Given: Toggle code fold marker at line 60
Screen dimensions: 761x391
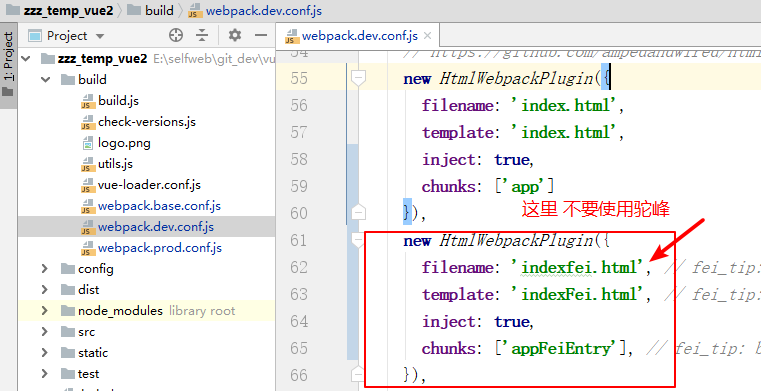Looking at the screenshot, I should click(x=358, y=212).
